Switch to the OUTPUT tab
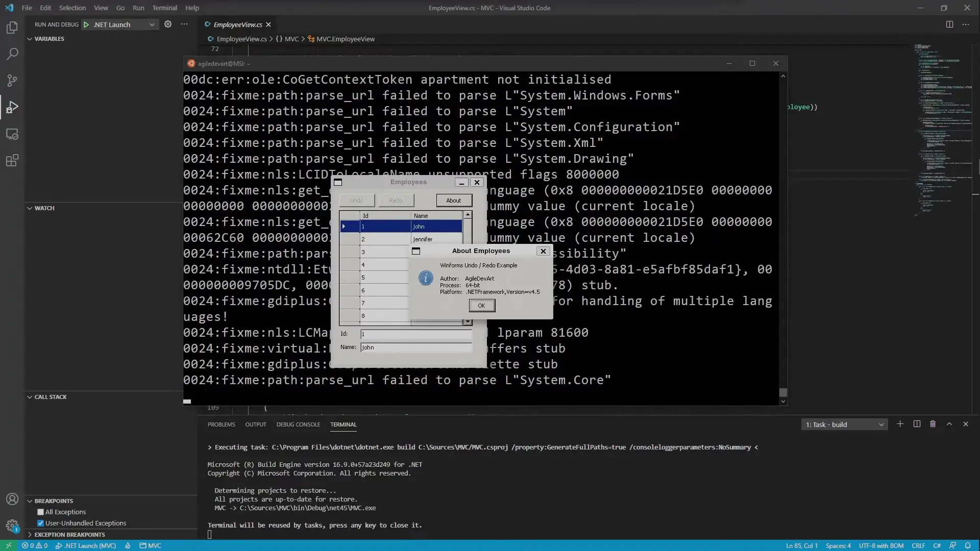The height and width of the screenshot is (551, 980). pos(256,424)
